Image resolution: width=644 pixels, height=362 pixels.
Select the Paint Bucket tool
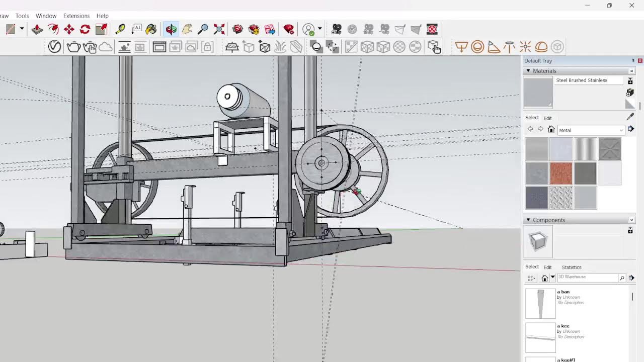pos(151,29)
